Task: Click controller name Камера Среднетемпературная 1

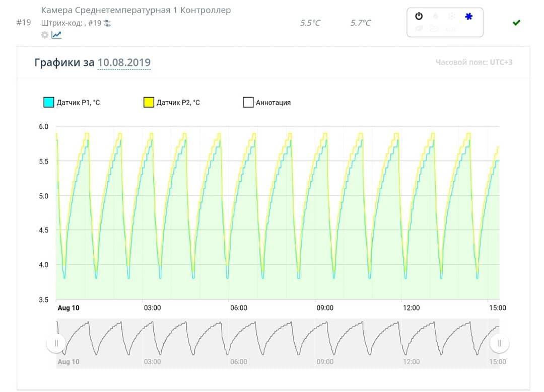Action: (136, 10)
